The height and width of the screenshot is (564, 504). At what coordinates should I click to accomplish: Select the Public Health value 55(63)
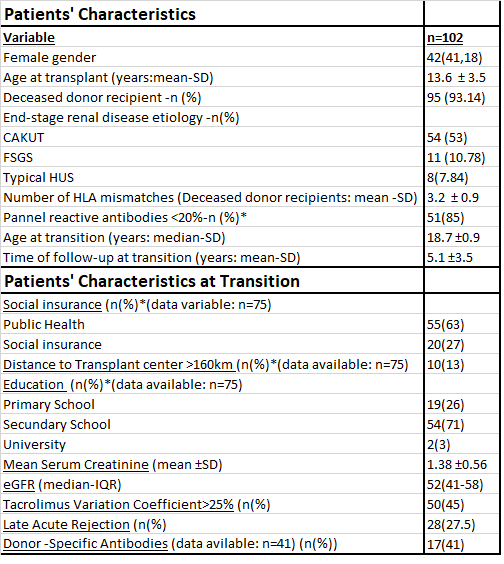(x=445, y=325)
